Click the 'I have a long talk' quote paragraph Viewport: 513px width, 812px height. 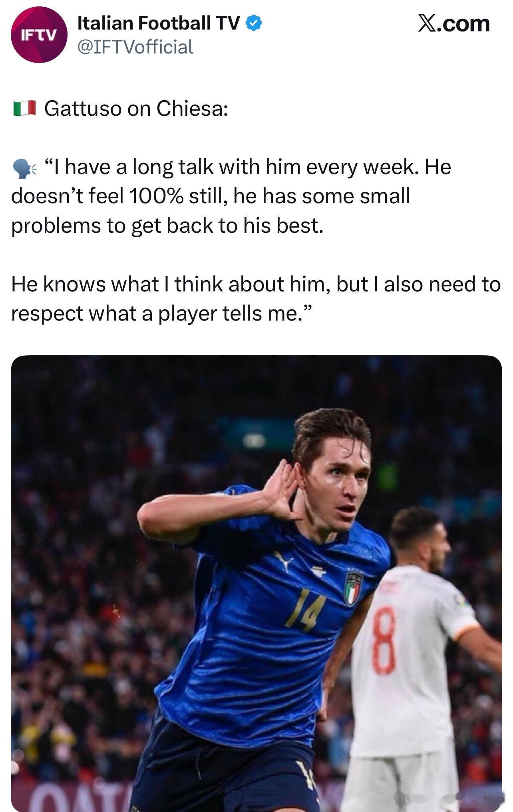[231, 196]
